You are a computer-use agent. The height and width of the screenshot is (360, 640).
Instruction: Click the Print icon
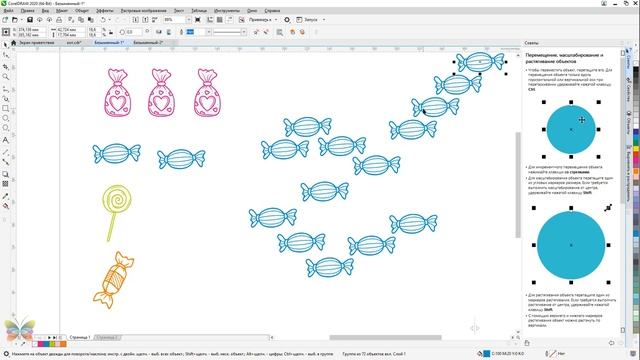tap(59, 20)
